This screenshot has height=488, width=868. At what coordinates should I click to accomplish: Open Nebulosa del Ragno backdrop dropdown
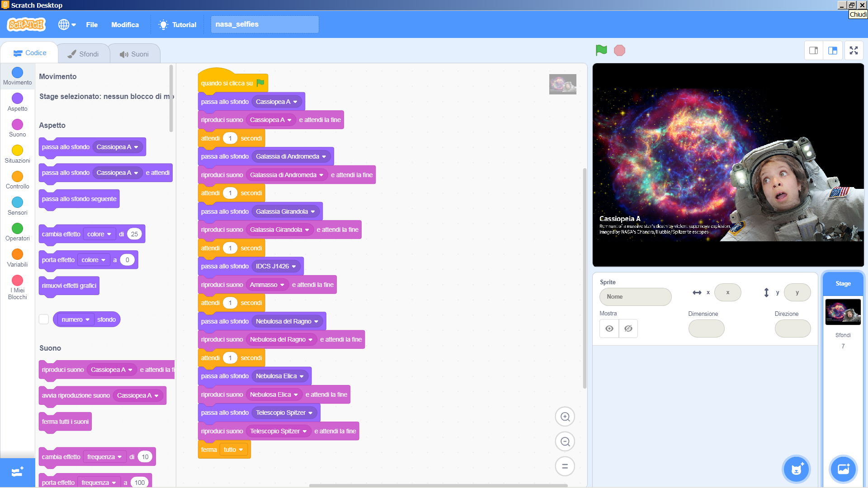pyautogui.click(x=287, y=321)
